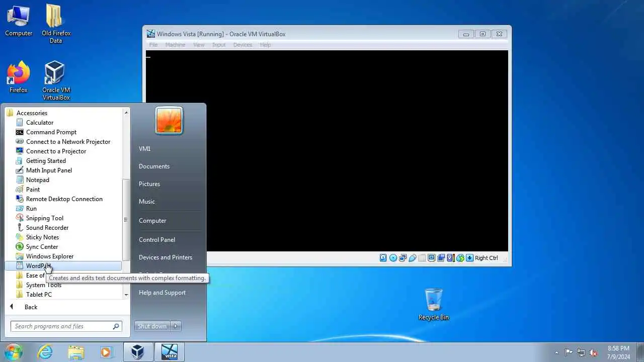
Task: Open Help and Support
Action: 162,293
